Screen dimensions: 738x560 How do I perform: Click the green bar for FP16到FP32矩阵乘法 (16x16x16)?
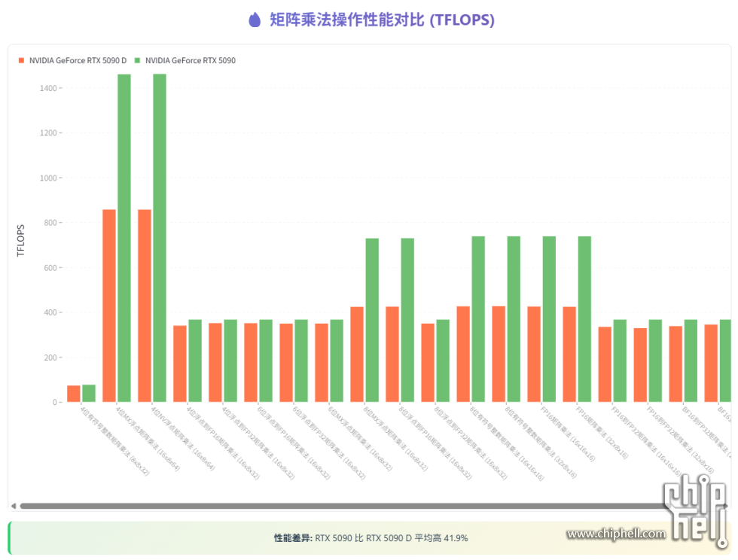620,361
